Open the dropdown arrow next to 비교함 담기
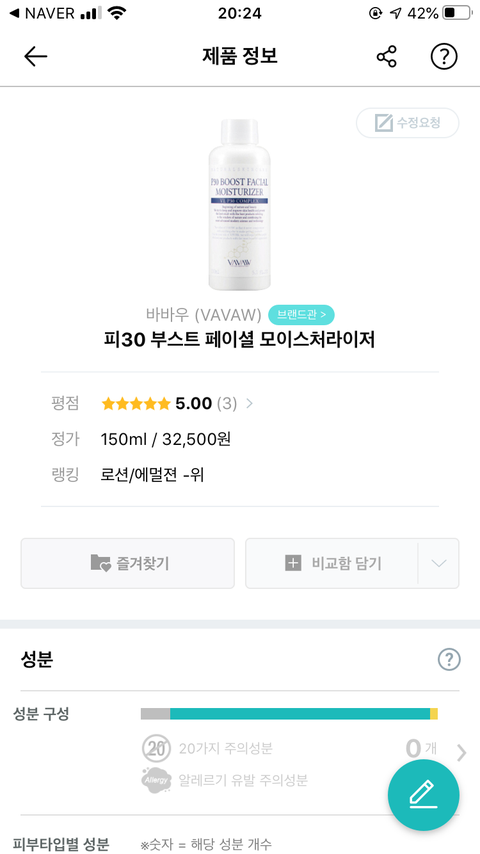This screenshot has width=480, height=854. [x=439, y=563]
